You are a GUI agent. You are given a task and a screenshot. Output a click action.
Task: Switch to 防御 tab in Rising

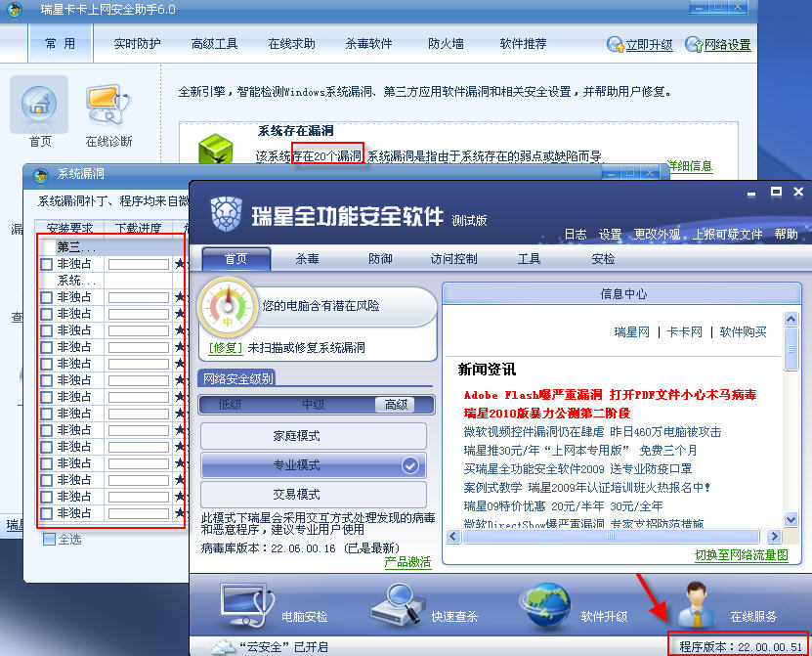(x=380, y=258)
